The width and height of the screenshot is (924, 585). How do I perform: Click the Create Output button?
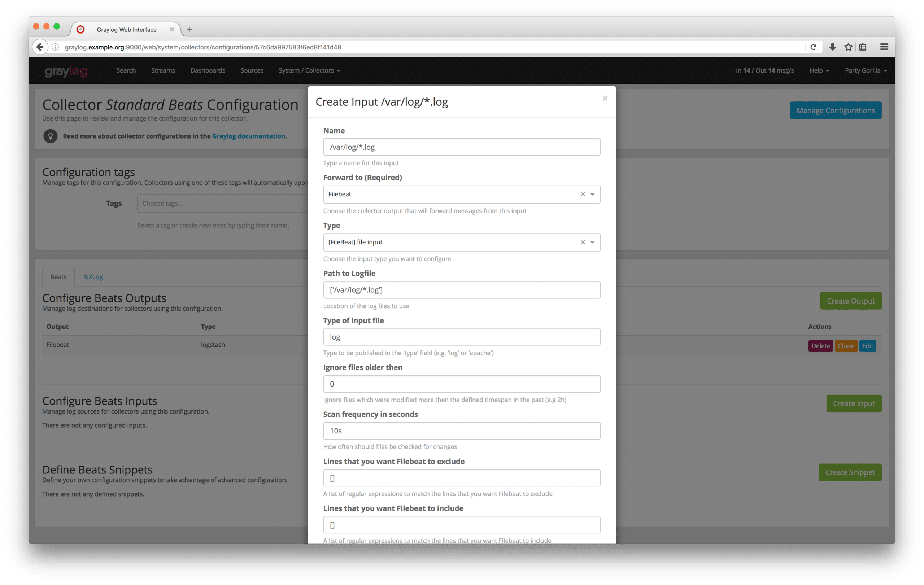850,301
